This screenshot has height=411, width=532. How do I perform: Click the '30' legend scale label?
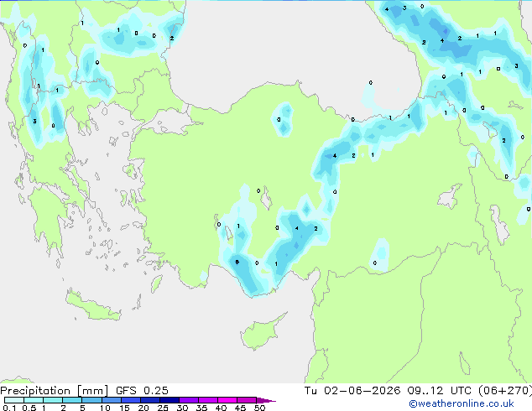coord(182,408)
